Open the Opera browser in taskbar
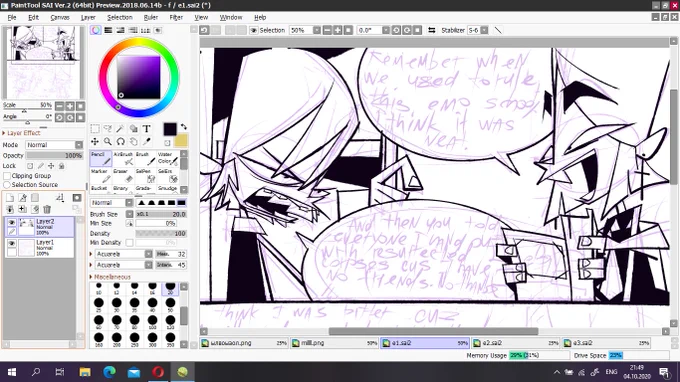 point(158,372)
